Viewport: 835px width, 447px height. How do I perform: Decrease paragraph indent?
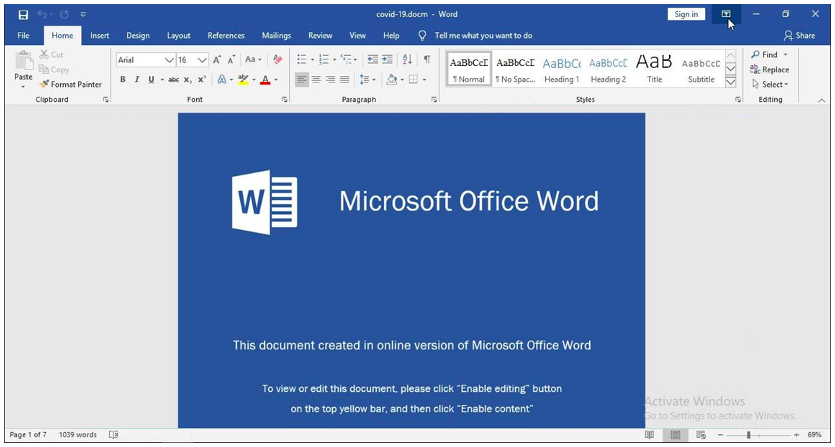373,60
